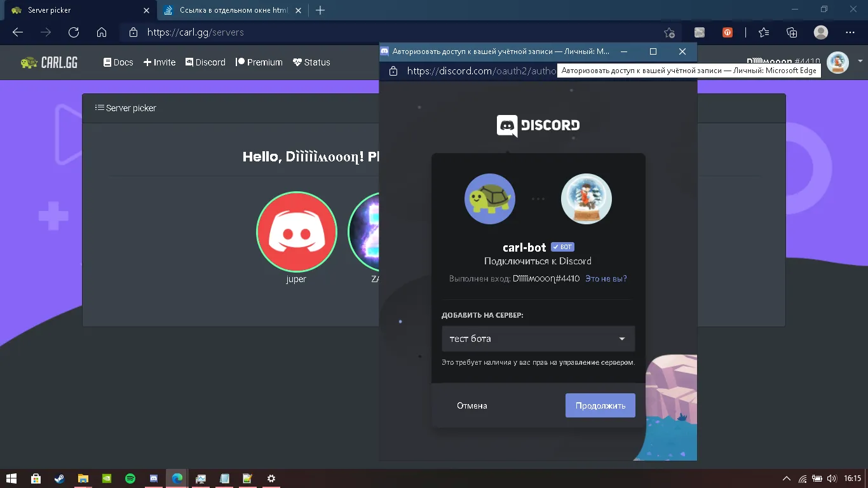Show hidden system tray icons
Screen dimensions: 868x488
pyautogui.click(x=787, y=478)
